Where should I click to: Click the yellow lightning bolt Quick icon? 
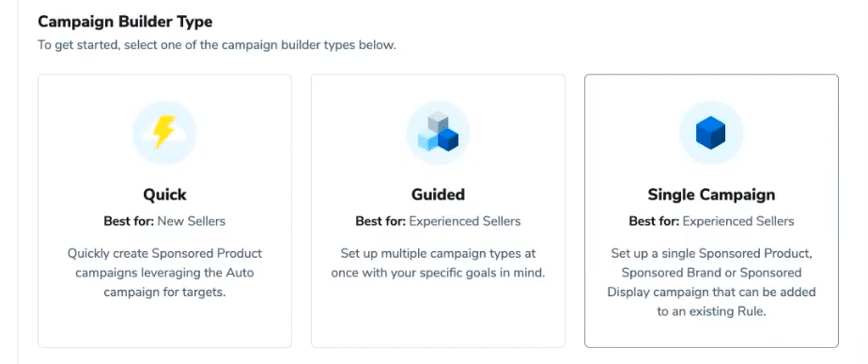pyautogui.click(x=164, y=133)
